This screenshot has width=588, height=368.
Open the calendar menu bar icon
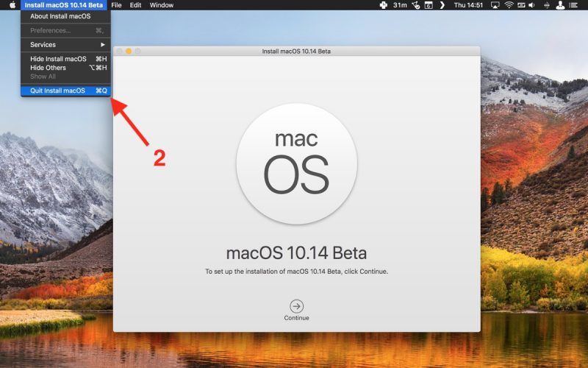429,5
